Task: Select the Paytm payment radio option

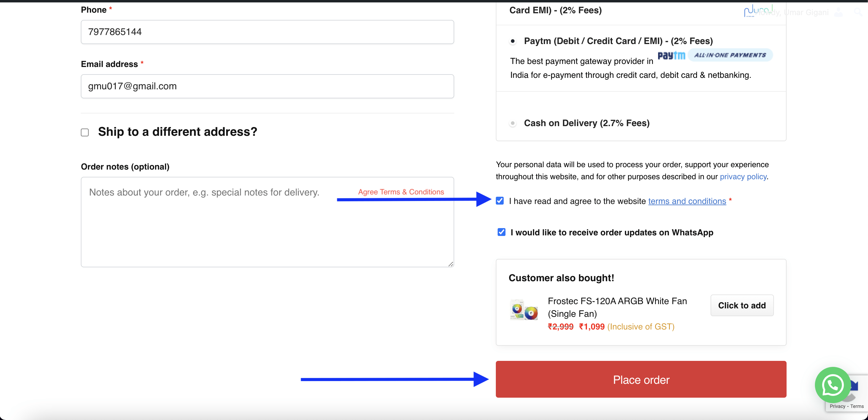Action: click(x=512, y=41)
